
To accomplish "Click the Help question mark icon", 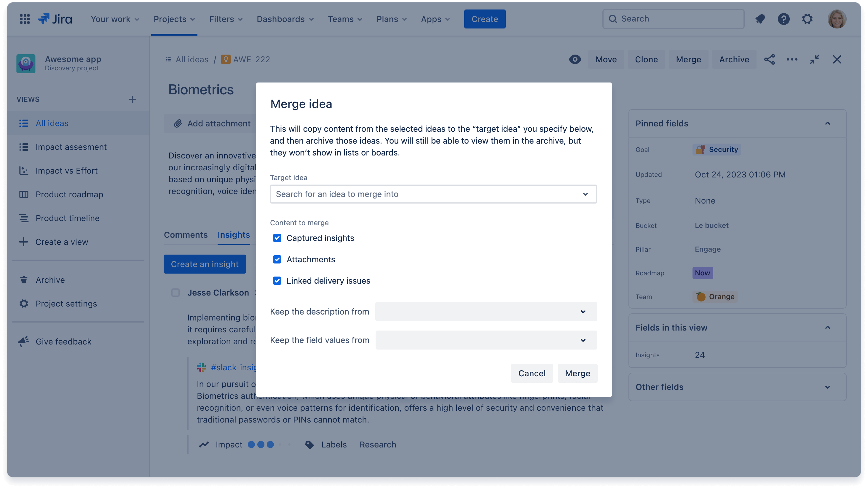I will coord(784,19).
